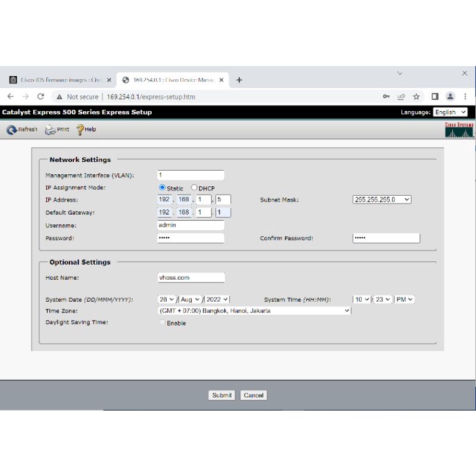Open the AM/PM dropdown
Screen dimensions: 476x476
[x=405, y=299]
